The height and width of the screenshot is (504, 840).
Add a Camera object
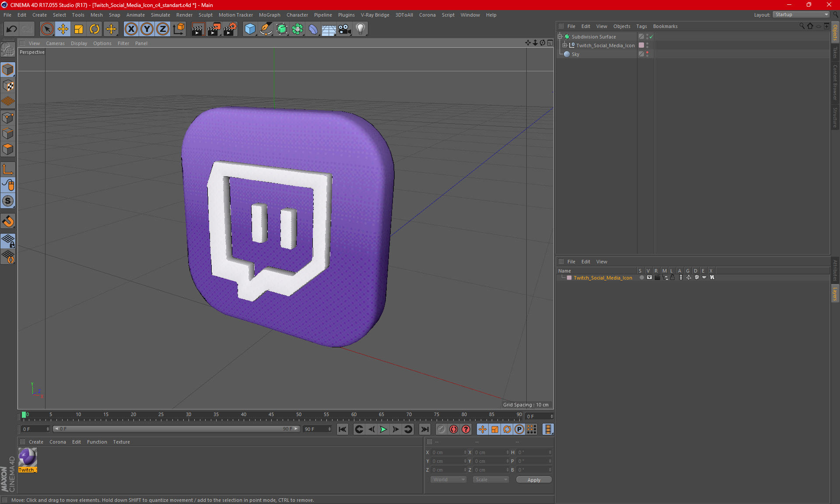tap(345, 29)
